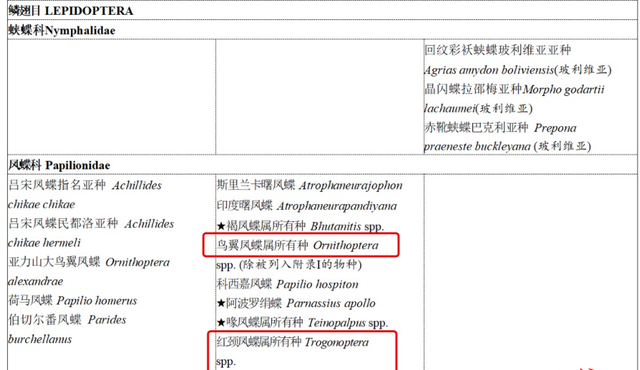Click '鸟翼凤蝶属所有种 Ornithoptera' entry
Image resolution: width=640 pixels, height=370 pixels.
[x=298, y=245]
